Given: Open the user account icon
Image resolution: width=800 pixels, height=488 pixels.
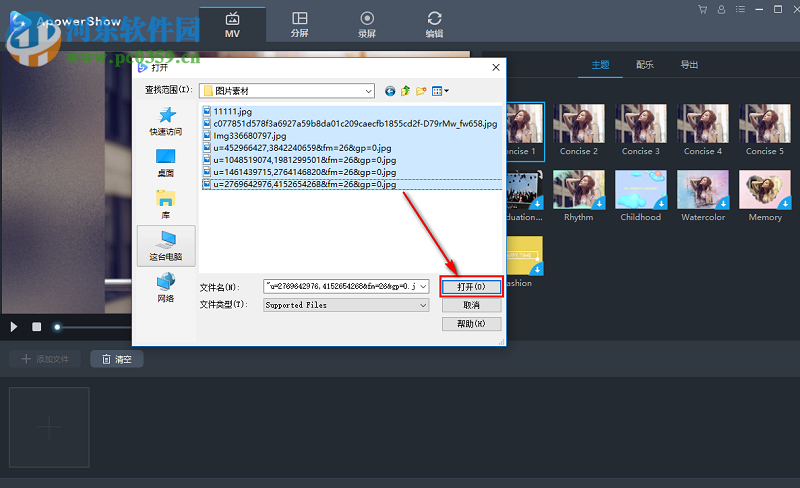Looking at the screenshot, I should [721, 9].
